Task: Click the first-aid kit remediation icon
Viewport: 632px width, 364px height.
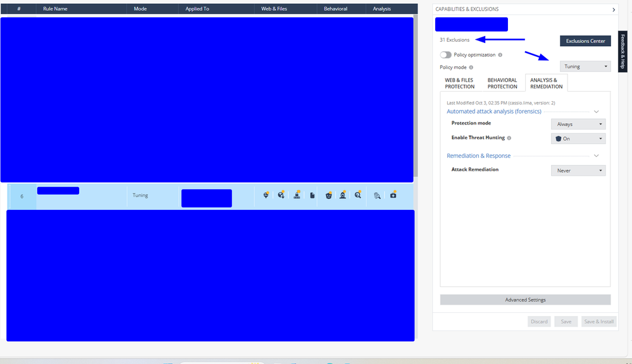Action: tap(393, 195)
